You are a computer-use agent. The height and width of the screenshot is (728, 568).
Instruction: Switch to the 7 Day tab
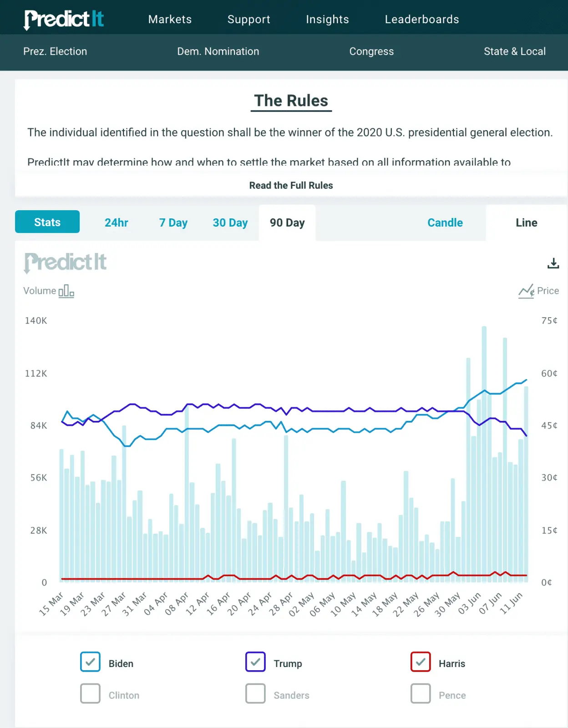173,222
